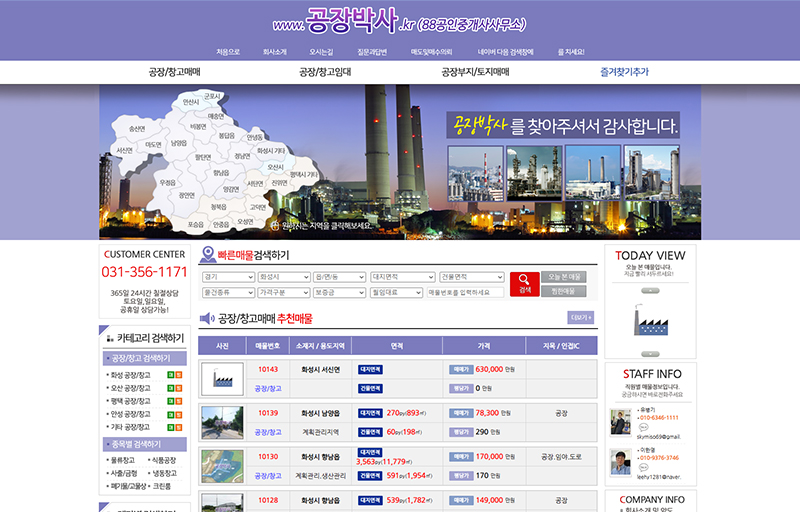The width and height of the screenshot is (800, 512).
Task: Click the orange icon next to 기타 공장/창고
Action: click(x=179, y=427)
